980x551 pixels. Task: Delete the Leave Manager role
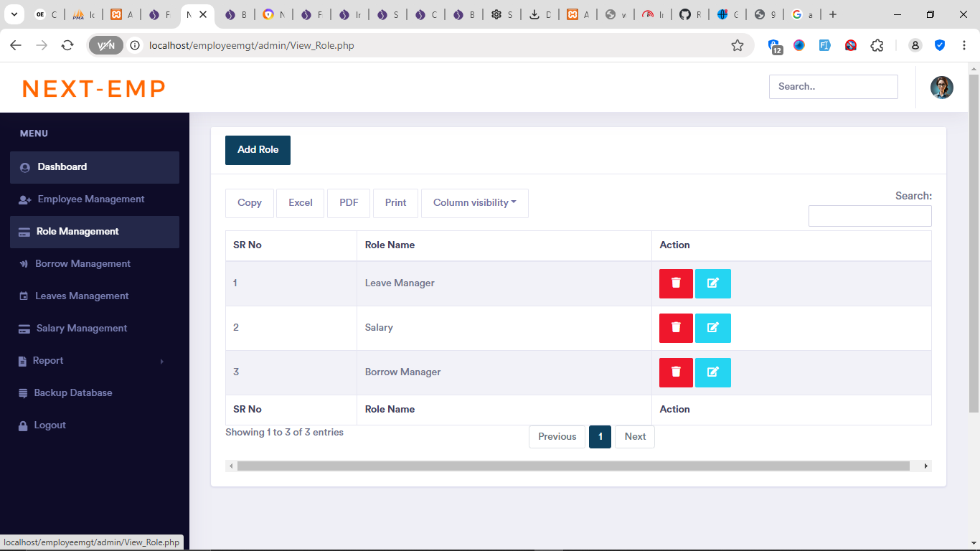pos(676,283)
